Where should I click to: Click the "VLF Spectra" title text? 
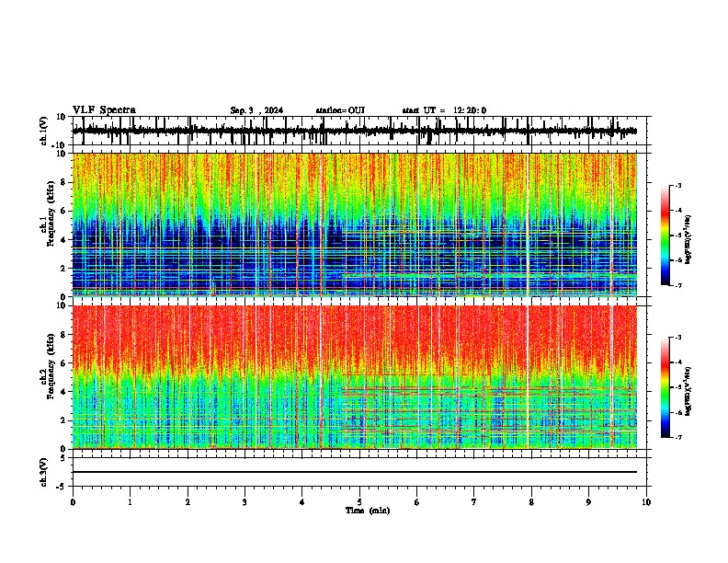point(104,110)
